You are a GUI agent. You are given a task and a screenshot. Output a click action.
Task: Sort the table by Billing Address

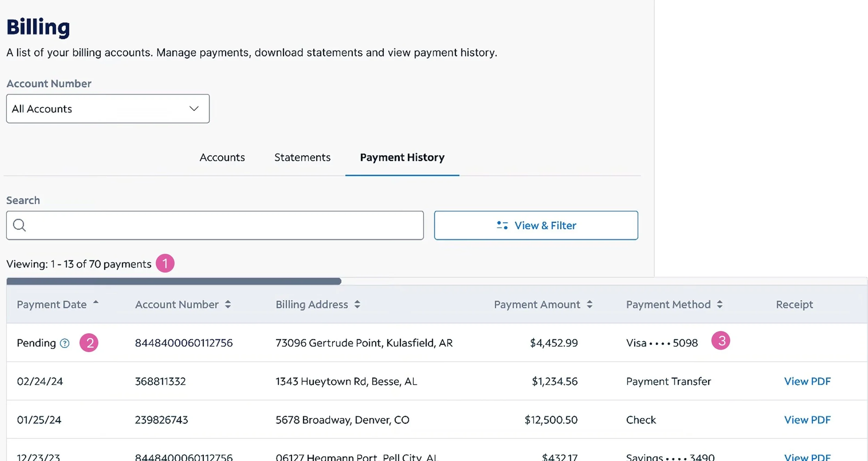pos(357,304)
